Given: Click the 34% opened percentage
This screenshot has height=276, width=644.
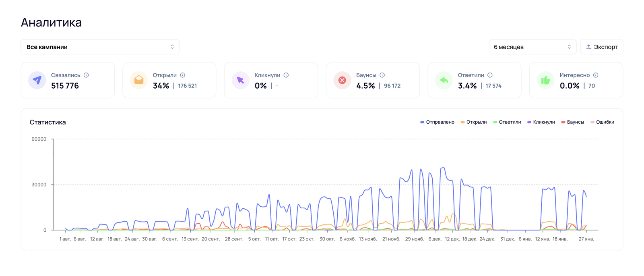Looking at the screenshot, I should coord(161,85).
